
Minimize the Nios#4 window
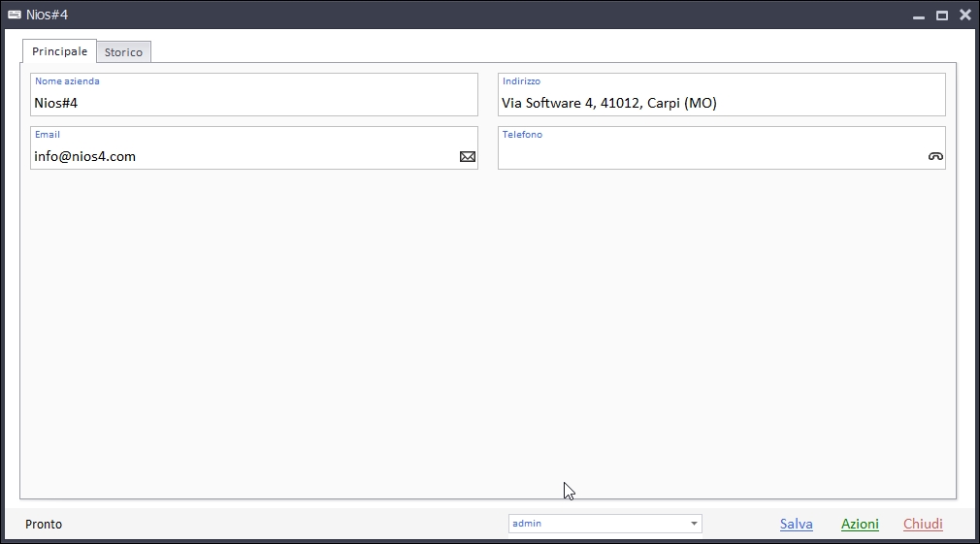click(918, 16)
